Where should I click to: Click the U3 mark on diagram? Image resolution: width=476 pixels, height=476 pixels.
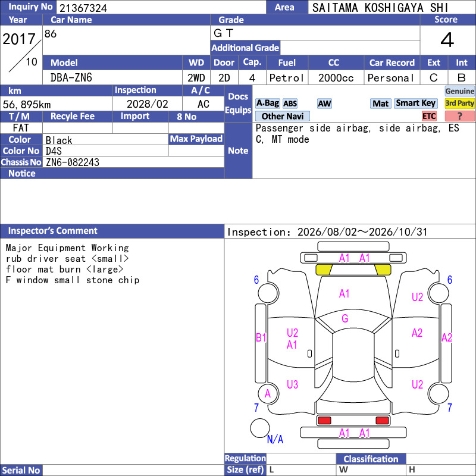(x=292, y=384)
